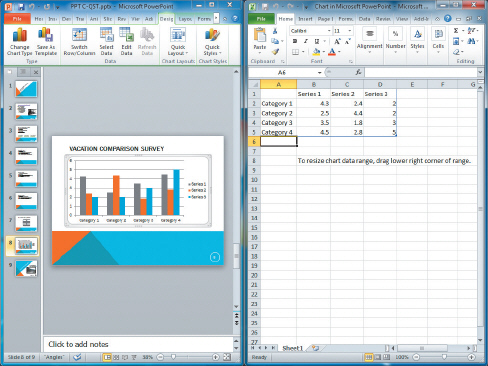This screenshot has height=366, width=488.
Task: Open Change Chart Type in PowerPoint
Action: [x=20, y=42]
